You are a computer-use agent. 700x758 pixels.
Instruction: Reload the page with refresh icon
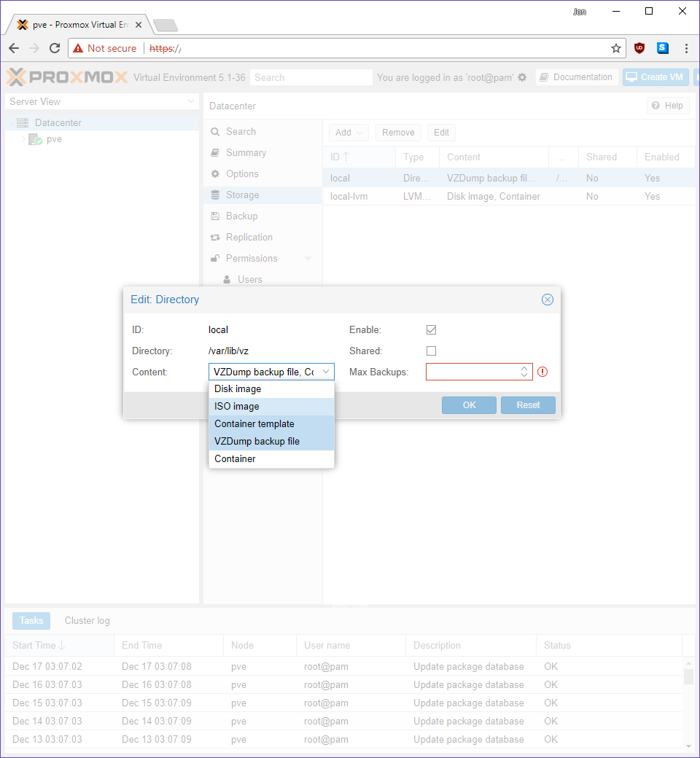coord(55,48)
